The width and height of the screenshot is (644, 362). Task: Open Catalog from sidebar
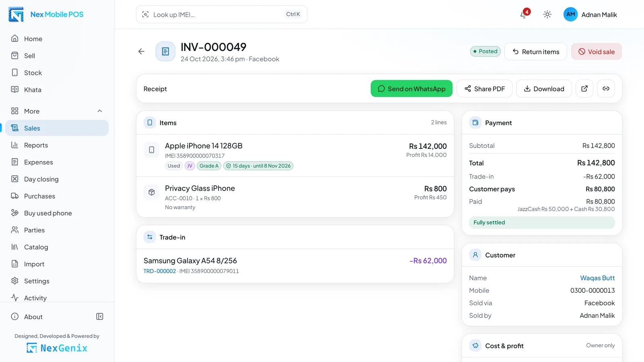coord(57,247)
